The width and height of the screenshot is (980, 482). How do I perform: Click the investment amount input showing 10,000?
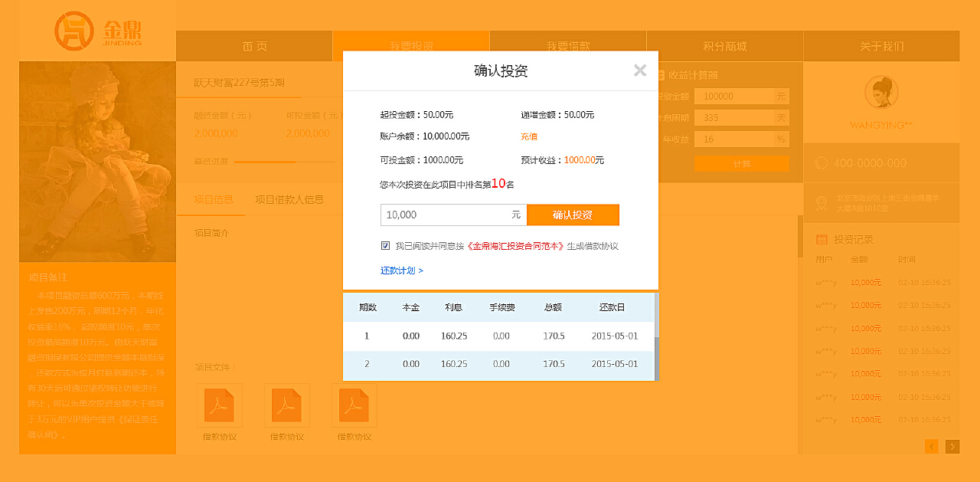pyautogui.click(x=453, y=215)
